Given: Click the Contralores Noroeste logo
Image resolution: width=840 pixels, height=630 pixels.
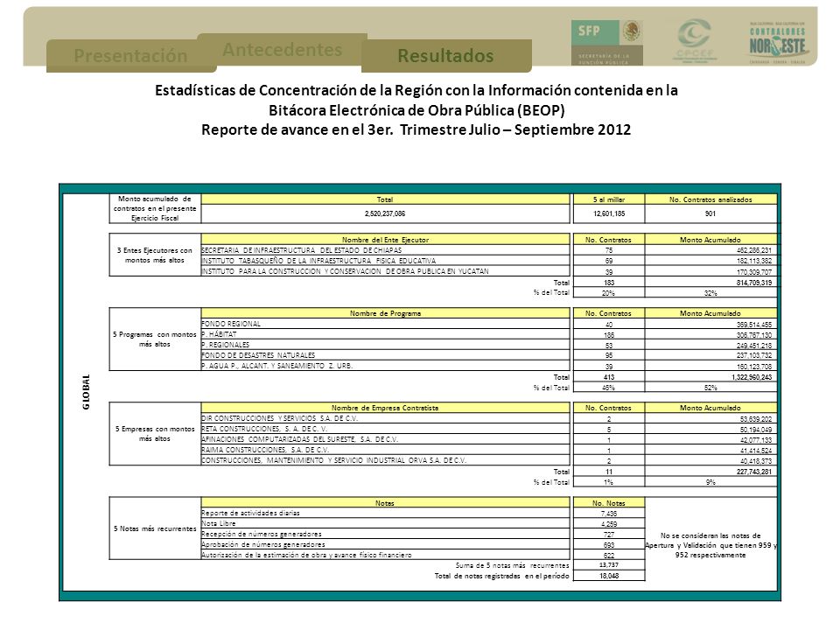Looking at the screenshot, I should pos(777,42).
